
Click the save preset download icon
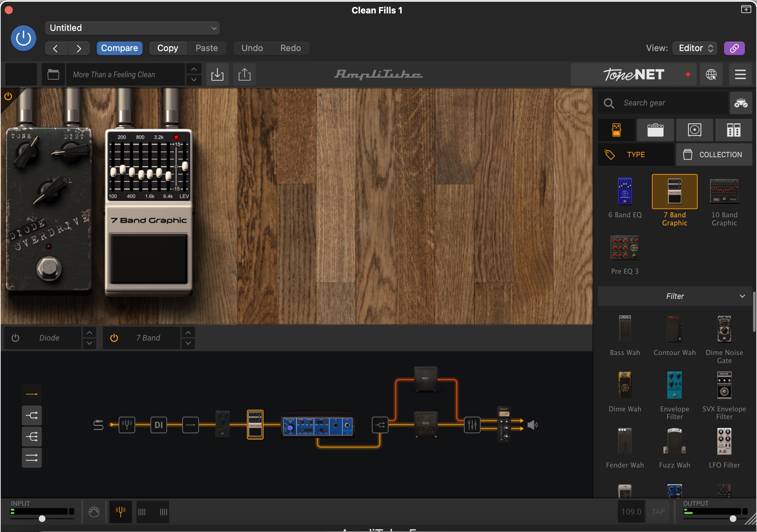point(217,74)
